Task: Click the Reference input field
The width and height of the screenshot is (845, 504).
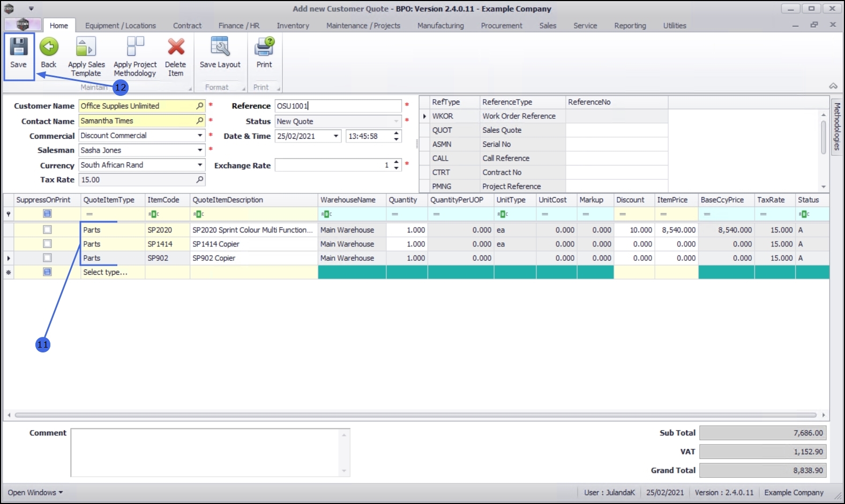Action: [338, 106]
